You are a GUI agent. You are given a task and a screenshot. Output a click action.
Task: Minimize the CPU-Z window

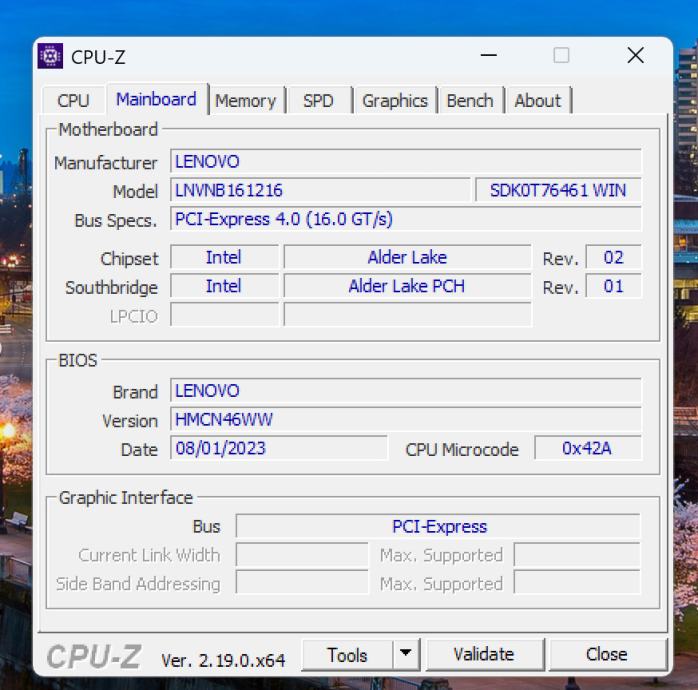(x=489, y=56)
